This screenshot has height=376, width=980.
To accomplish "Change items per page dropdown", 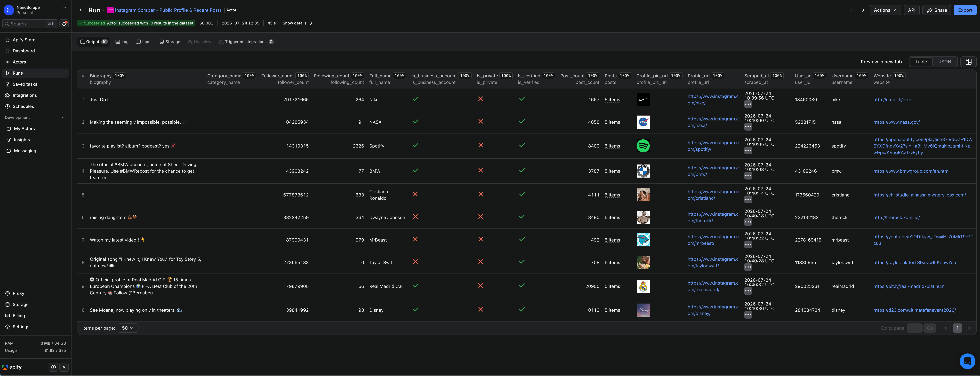I will 128,328.
